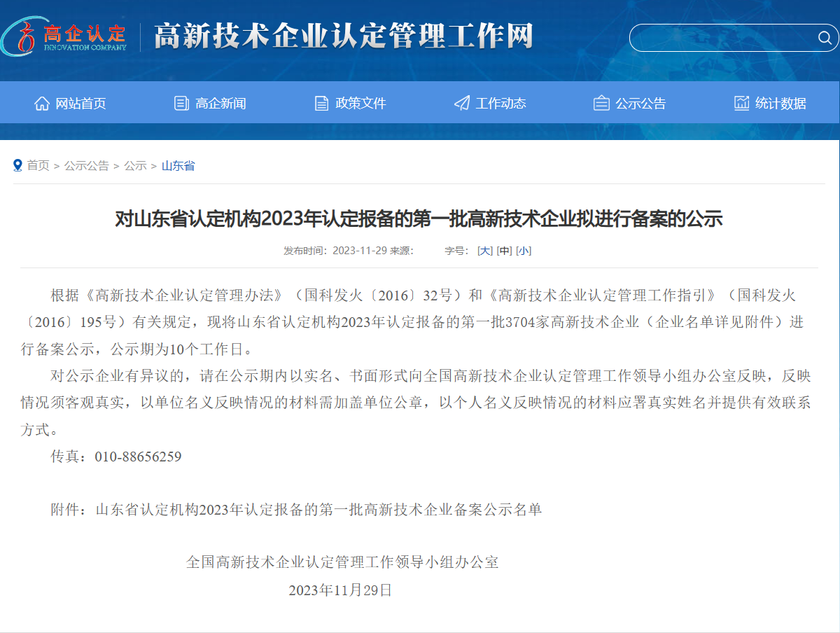The height and width of the screenshot is (633, 840).
Task: Open 公示公告 breadcrumb link
Action: tap(86, 166)
